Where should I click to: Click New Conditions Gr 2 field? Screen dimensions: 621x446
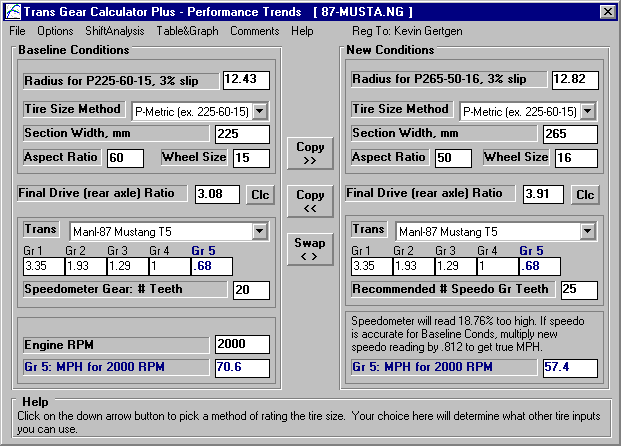pyautogui.click(x=414, y=266)
